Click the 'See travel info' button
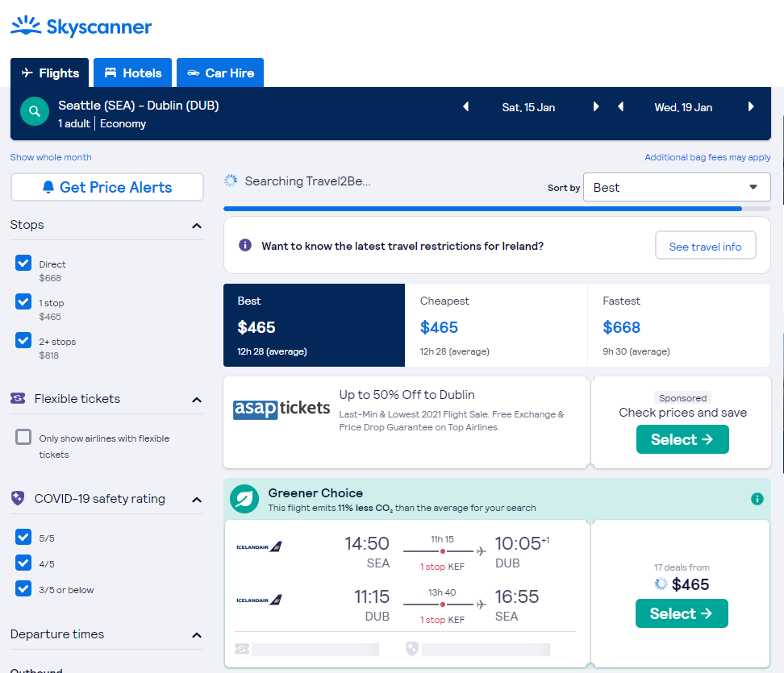784x673 pixels. coord(705,245)
